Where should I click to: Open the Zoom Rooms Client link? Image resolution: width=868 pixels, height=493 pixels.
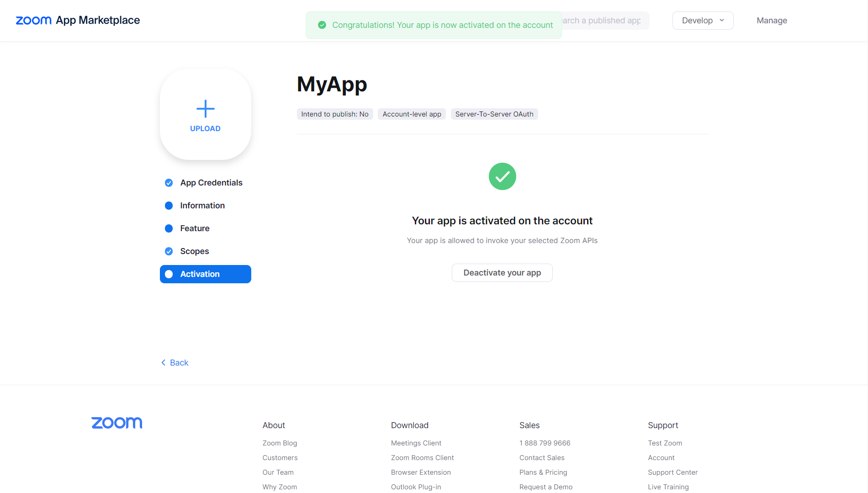[423, 458]
